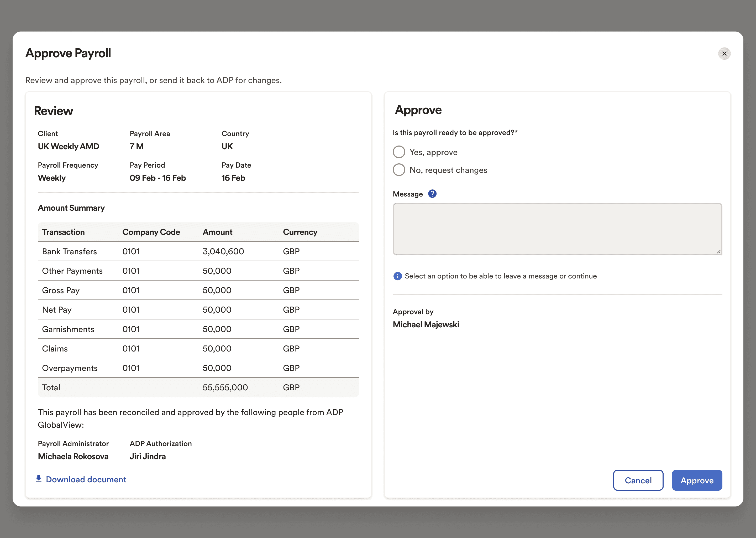
Task: Click the Total row amount 55,555,000
Action: point(225,387)
